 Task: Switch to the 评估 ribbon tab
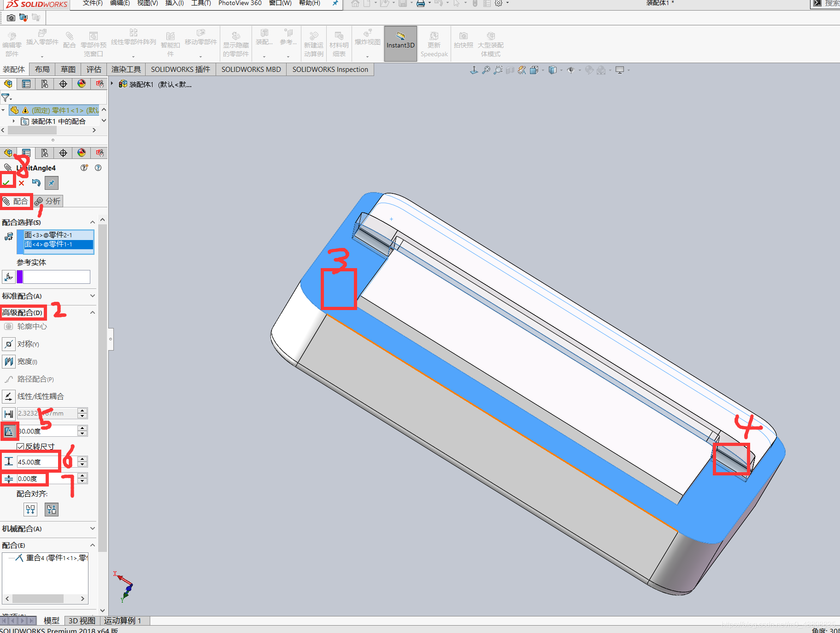(x=94, y=69)
